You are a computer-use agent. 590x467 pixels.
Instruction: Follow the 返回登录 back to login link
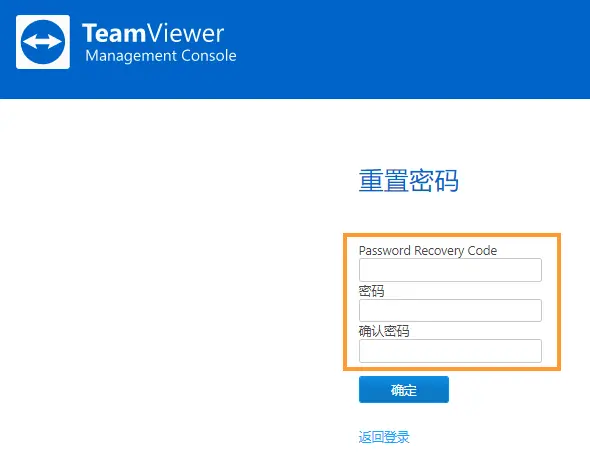[x=384, y=437]
